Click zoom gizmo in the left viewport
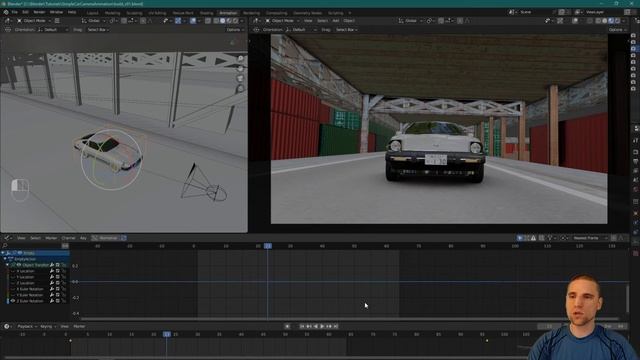640x360 pixels. click(x=240, y=59)
